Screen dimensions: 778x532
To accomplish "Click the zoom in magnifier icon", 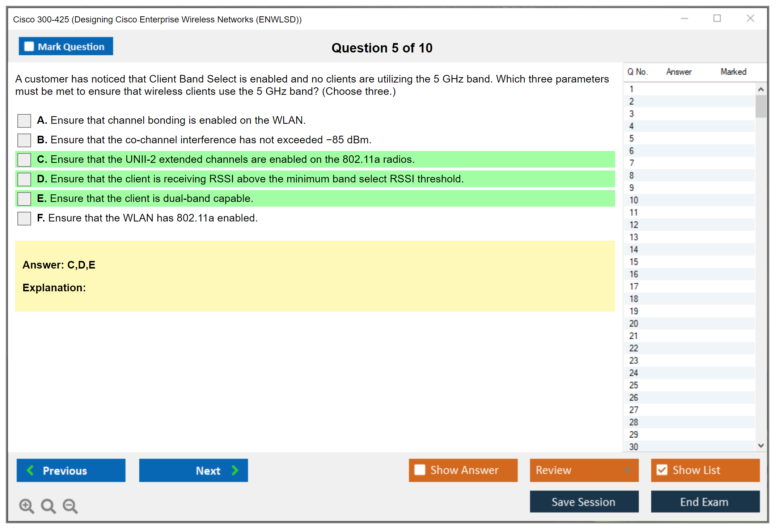I will click(26, 506).
